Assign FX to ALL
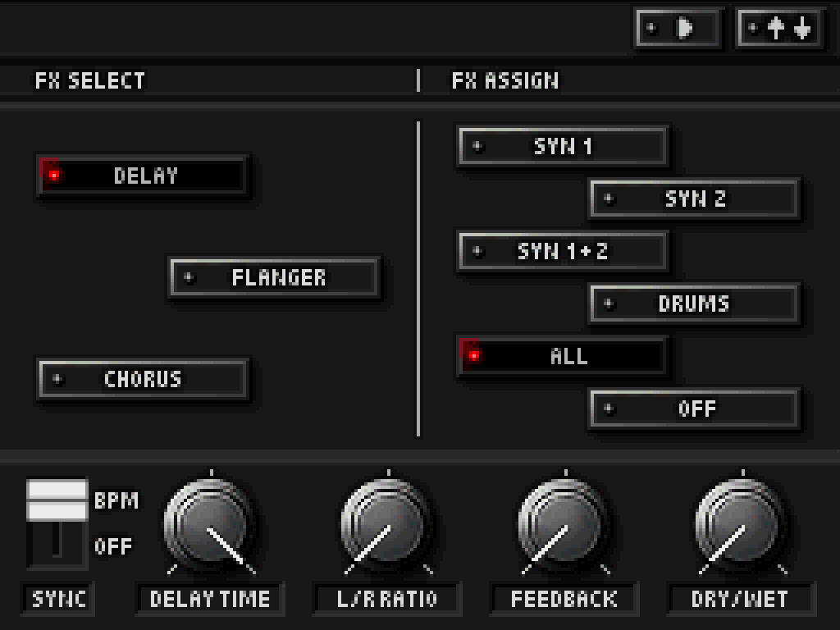840x630 pixels. [x=562, y=356]
